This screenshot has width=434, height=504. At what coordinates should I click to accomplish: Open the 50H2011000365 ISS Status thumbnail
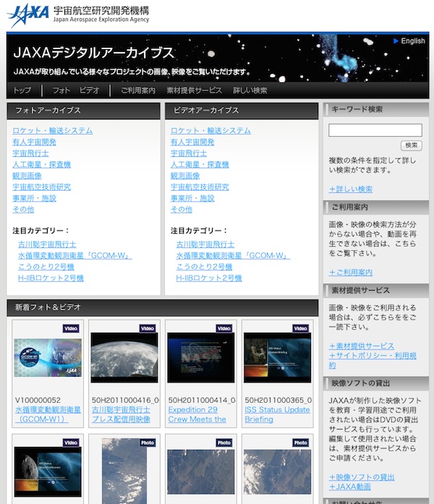[277, 358]
